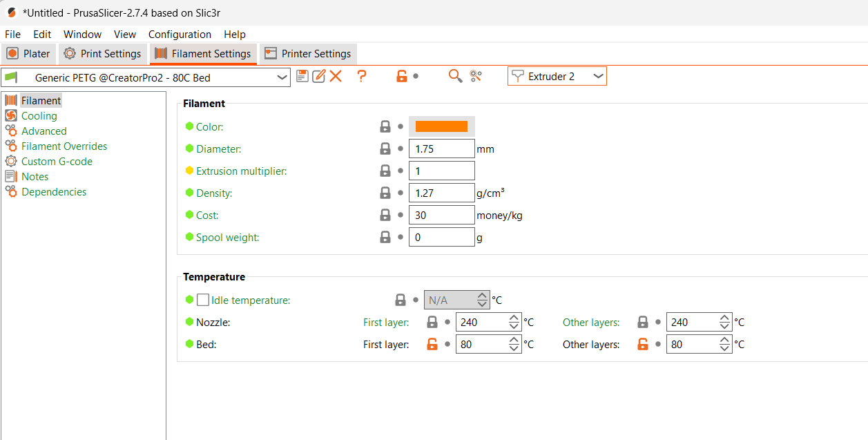Search settings with the magnifier icon
Image resolution: width=868 pixels, height=440 pixels.
[455, 76]
